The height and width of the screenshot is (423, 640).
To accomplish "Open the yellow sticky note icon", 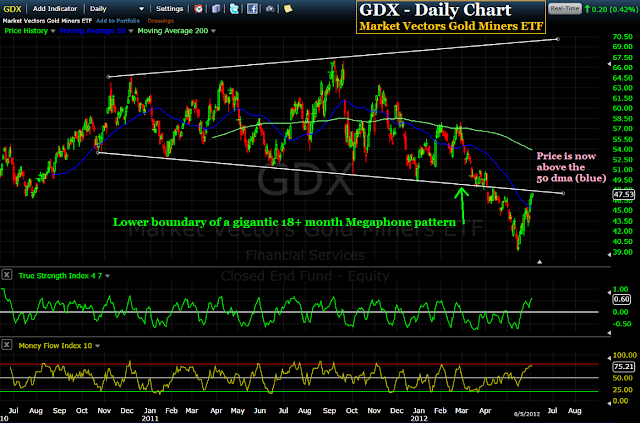I will coord(288,9).
